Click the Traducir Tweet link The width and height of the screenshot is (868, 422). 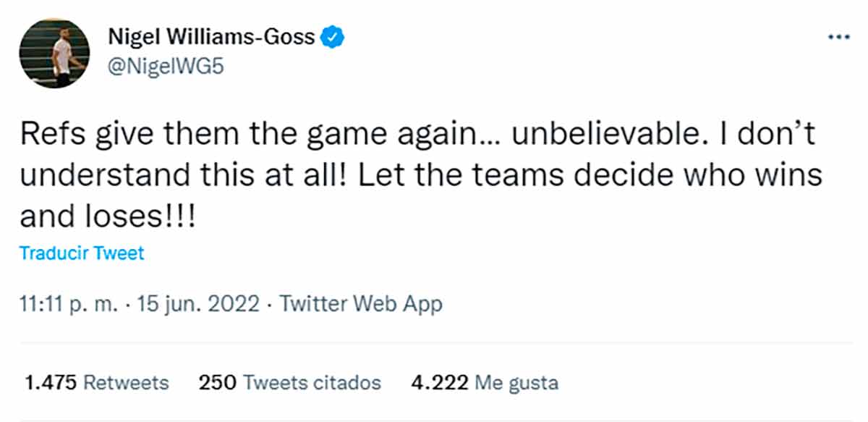pyautogui.click(x=82, y=254)
